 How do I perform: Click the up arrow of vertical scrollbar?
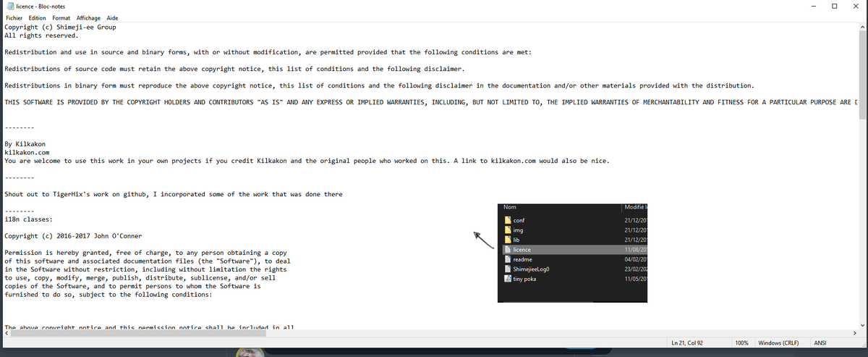tap(862, 27)
